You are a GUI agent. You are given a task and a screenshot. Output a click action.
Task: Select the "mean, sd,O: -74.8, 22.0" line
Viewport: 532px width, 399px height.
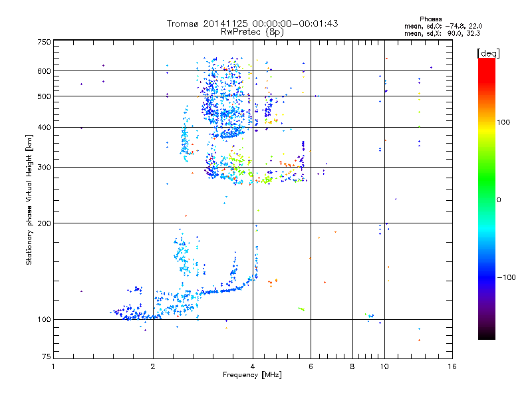tap(443, 26)
